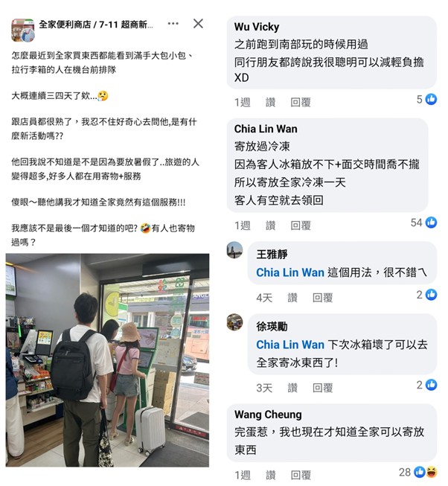Close the post with the X icon
This screenshot has width=448, height=486.
point(198,24)
